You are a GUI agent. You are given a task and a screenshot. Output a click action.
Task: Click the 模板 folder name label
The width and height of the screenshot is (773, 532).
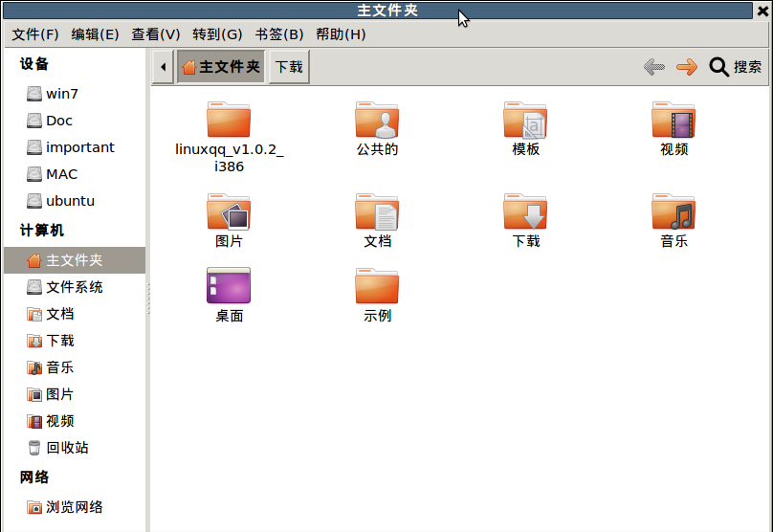point(525,149)
